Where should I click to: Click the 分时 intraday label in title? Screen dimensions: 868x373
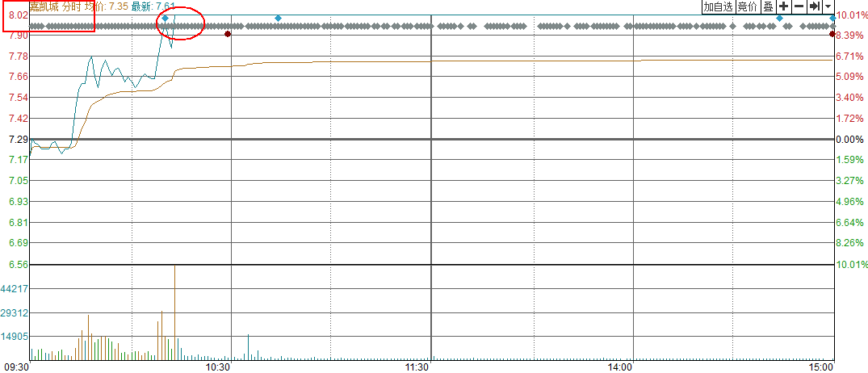coord(71,6)
